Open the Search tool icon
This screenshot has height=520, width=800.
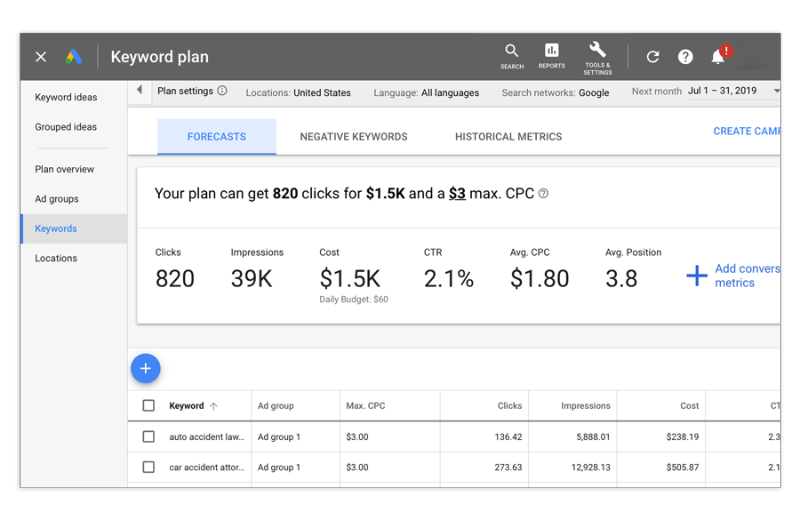coord(512,56)
